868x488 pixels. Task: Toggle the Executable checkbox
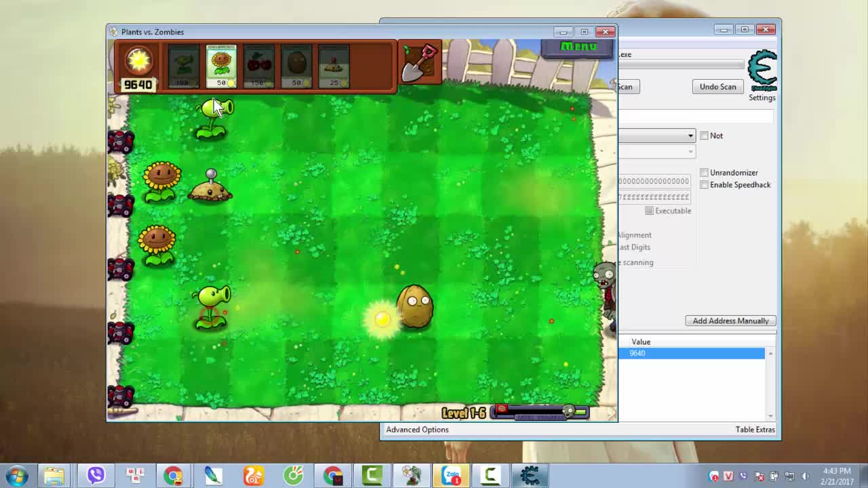[x=649, y=211]
